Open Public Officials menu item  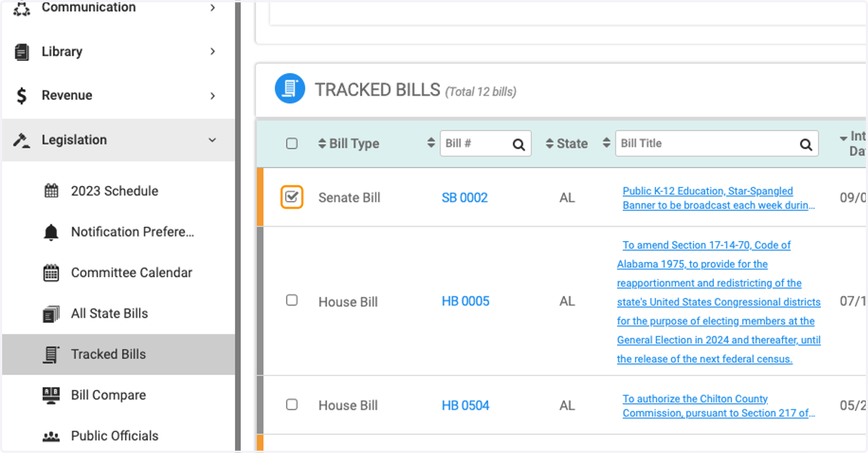(x=119, y=436)
